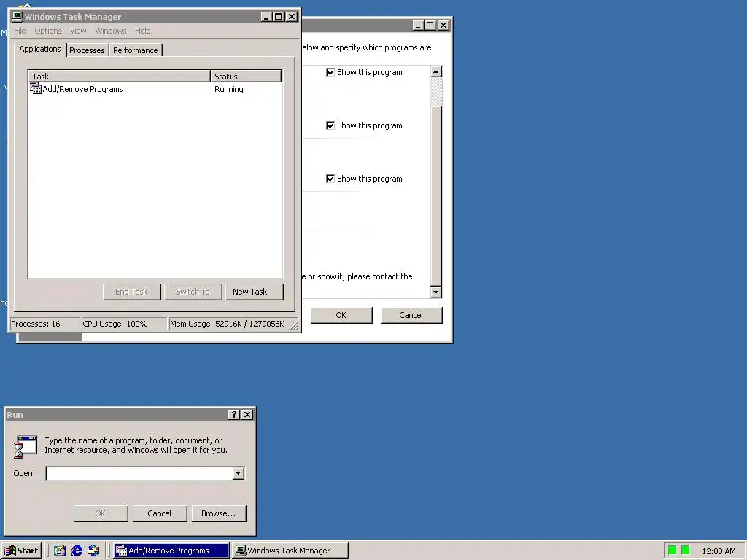
Task: Click the 12:03 AM system clock
Action: 719,551
